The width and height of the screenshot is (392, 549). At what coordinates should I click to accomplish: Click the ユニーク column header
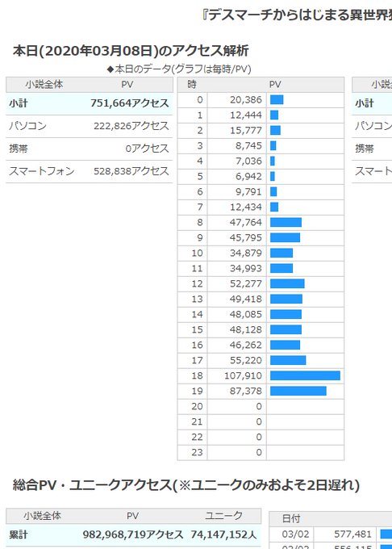click(223, 516)
